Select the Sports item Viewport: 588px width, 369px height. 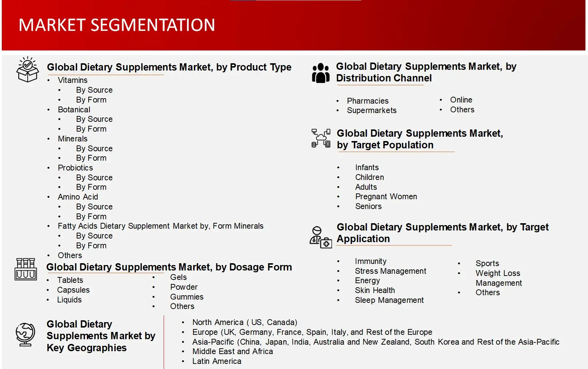488,264
